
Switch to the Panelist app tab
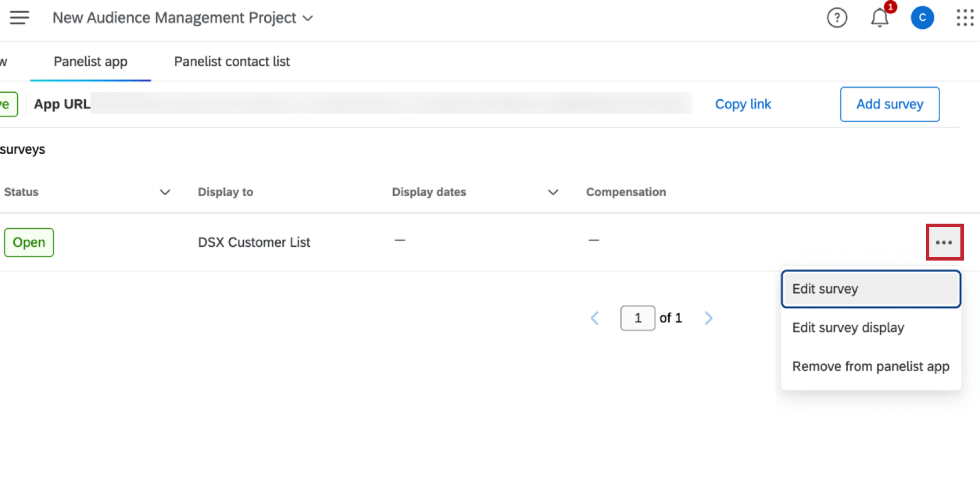pos(91,62)
